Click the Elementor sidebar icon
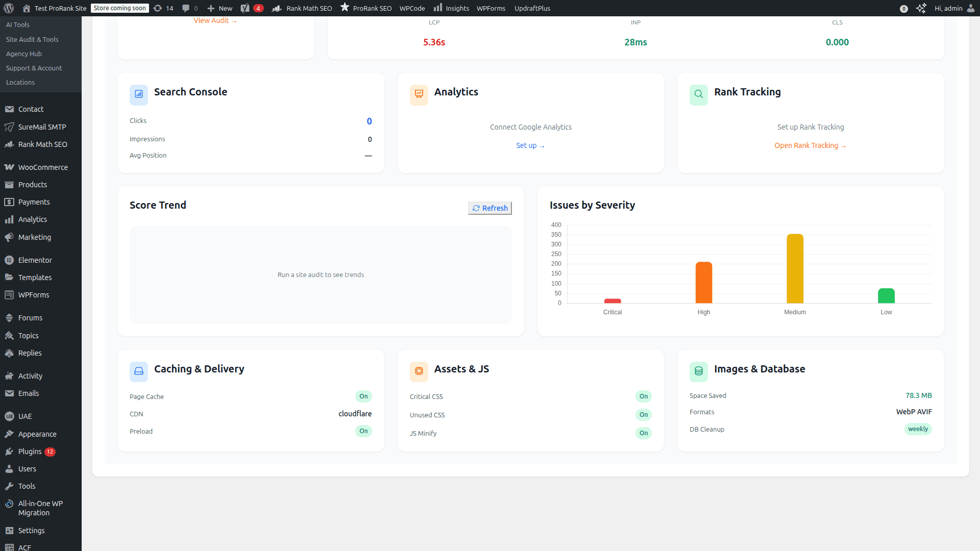This screenshot has width=980, height=551. pos(9,260)
